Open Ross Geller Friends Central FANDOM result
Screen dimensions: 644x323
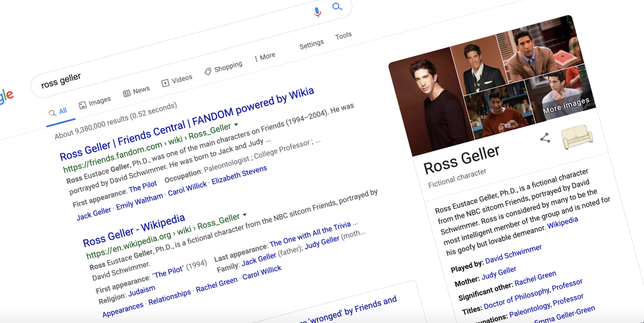[187, 123]
